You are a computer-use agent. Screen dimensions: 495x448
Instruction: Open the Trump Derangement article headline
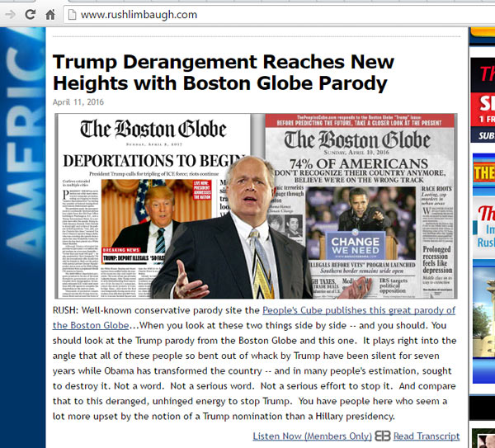(x=224, y=73)
